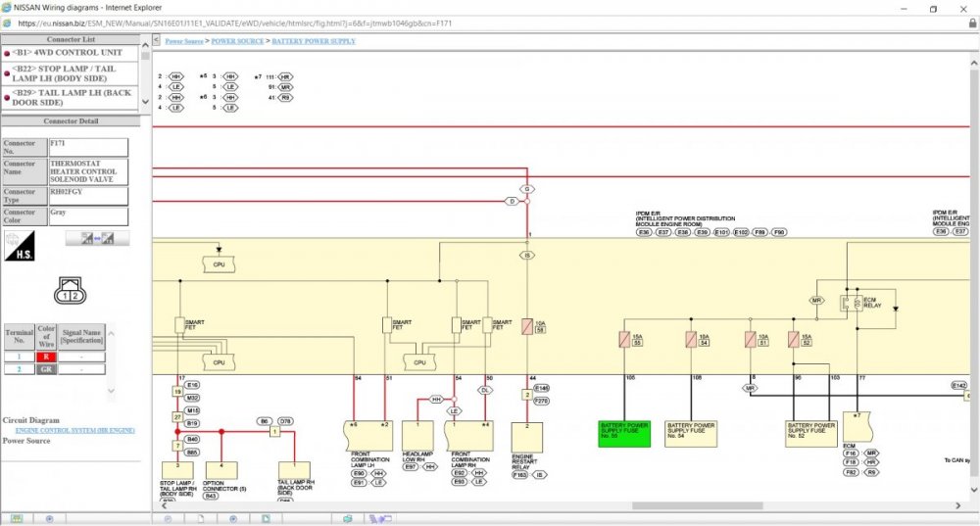Viewport: 980px width, 526px height.
Task: Click the URL address bar field
Action: click(x=392, y=24)
